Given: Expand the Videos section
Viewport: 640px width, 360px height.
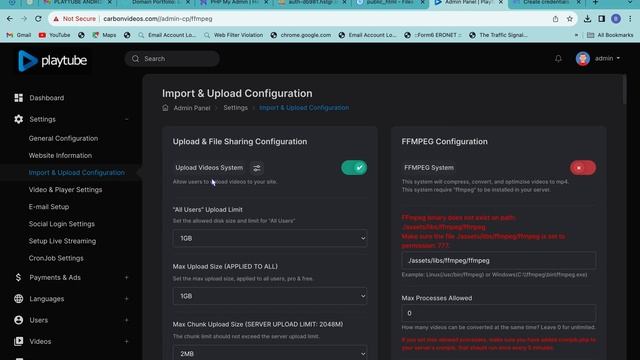Looking at the screenshot, I should pyautogui.click(x=127, y=341).
